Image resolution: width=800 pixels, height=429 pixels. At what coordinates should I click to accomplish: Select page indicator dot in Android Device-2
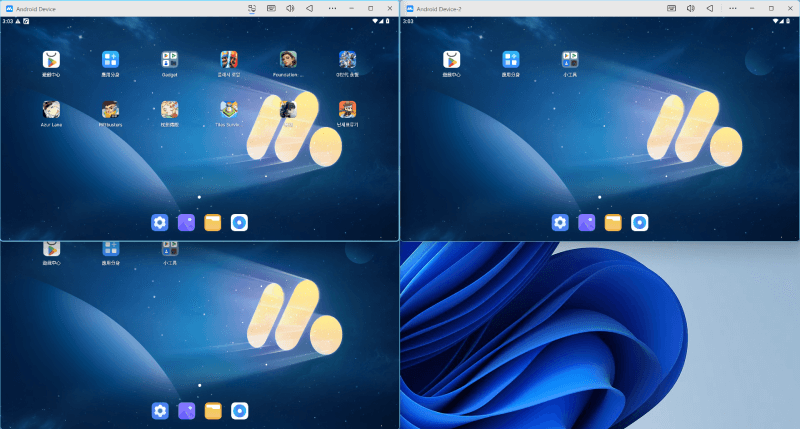click(599, 197)
